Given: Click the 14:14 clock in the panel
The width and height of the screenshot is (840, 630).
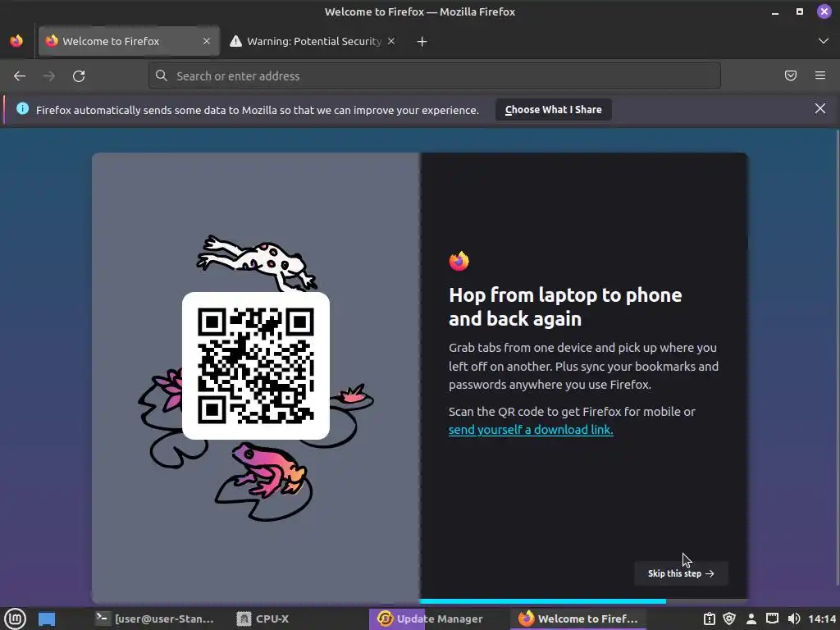Looking at the screenshot, I should pos(822,619).
